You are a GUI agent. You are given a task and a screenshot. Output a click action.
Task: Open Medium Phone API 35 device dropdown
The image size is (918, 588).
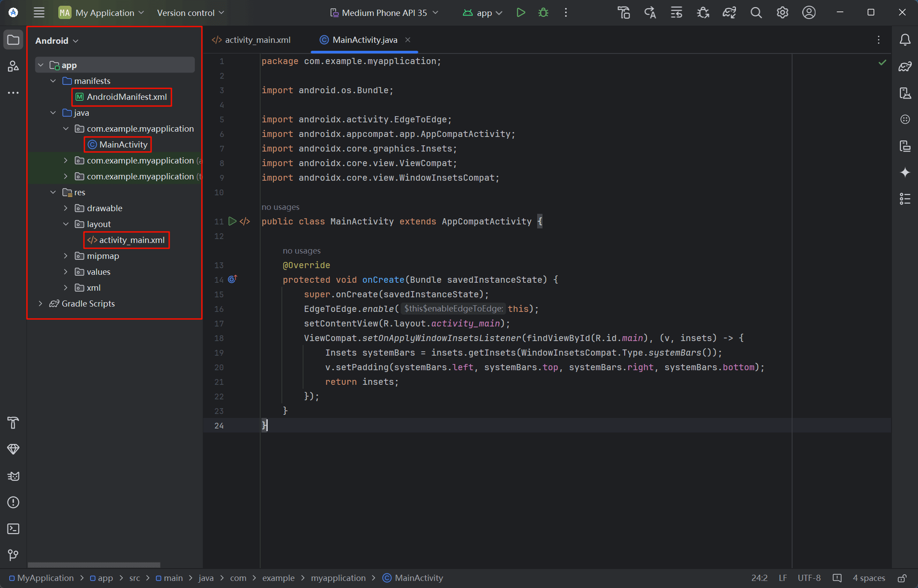click(x=384, y=13)
